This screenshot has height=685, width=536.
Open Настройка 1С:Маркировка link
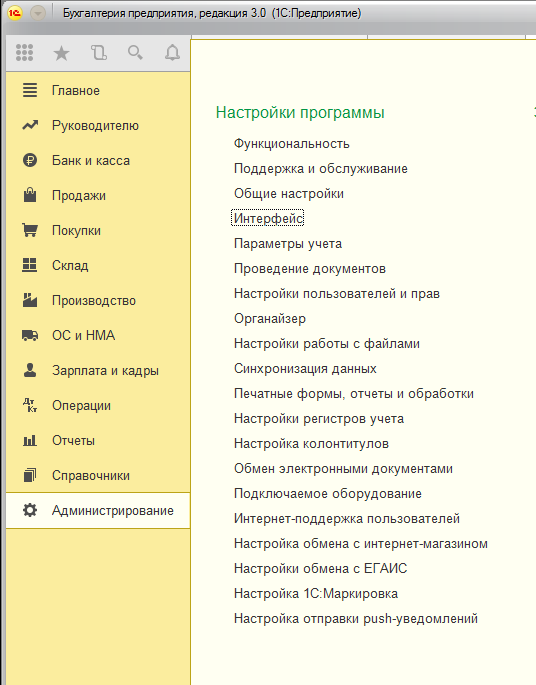click(x=316, y=593)
